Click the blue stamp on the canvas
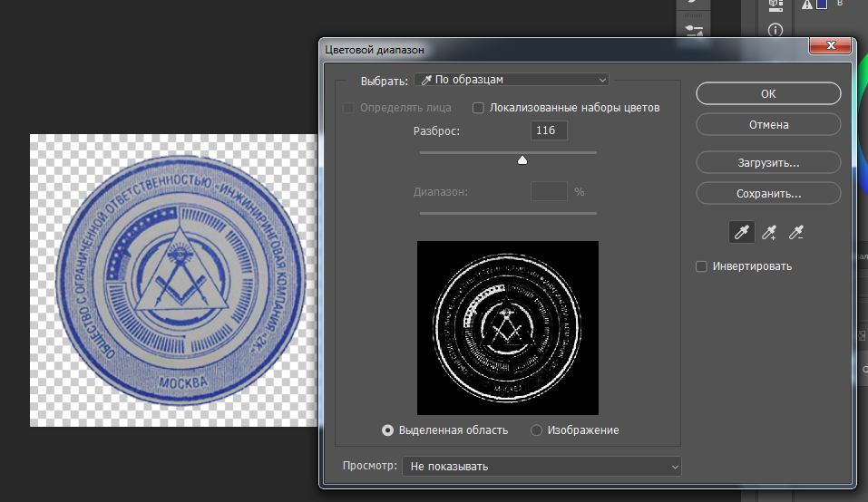The width and height of the screenshot is (868, 502). (x=180, y=280)
